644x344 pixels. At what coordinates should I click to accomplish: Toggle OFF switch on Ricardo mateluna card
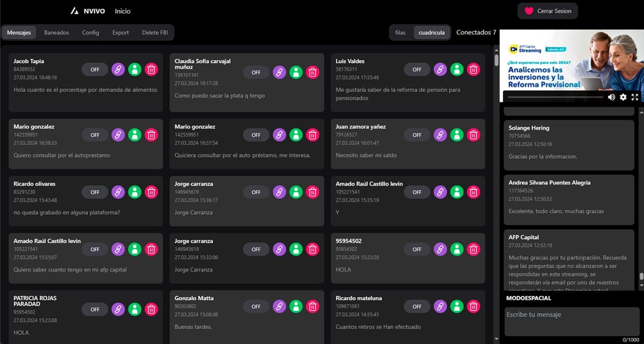[417, 306]
